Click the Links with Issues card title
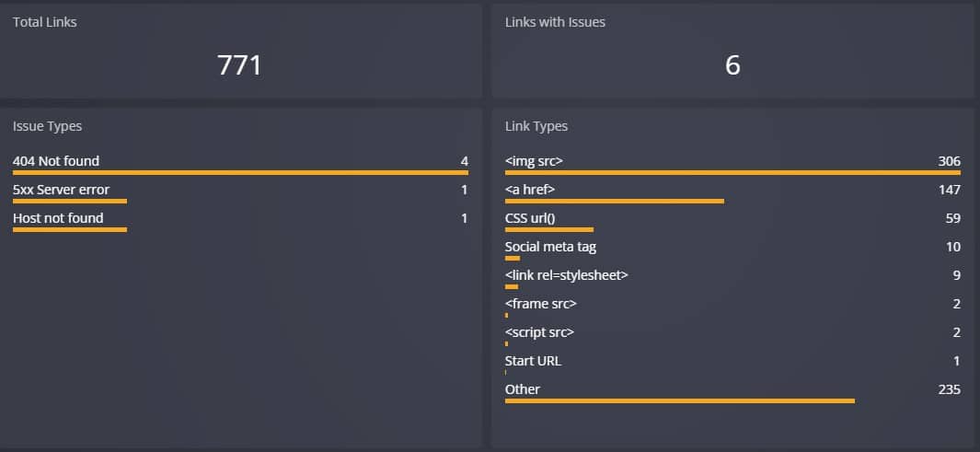This screenshot has width=980, height=452. click(x=555, y=22)
